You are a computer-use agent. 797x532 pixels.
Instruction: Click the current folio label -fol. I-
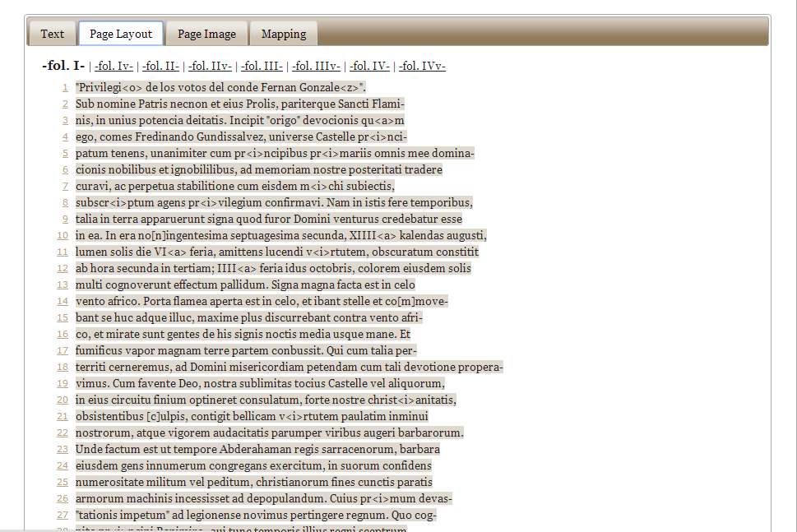coord(63,66)
